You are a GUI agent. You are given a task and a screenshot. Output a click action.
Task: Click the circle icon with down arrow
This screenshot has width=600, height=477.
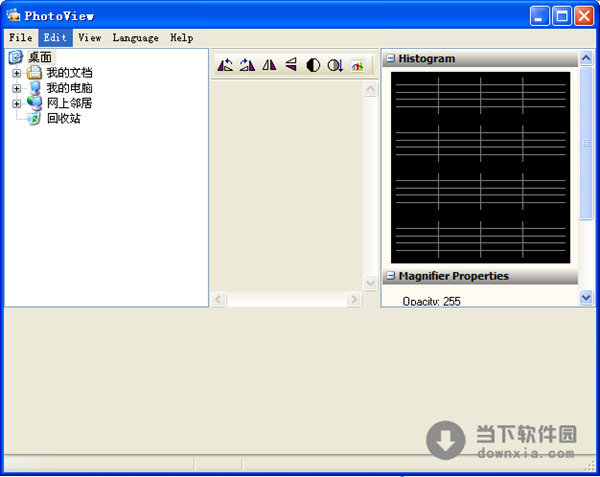coord(335,65)
